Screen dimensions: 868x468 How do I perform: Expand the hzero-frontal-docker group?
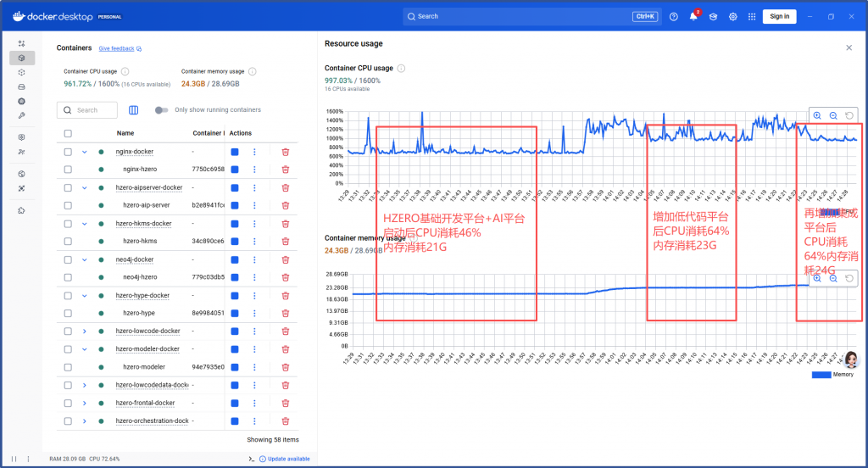click(x=85, y=403)
